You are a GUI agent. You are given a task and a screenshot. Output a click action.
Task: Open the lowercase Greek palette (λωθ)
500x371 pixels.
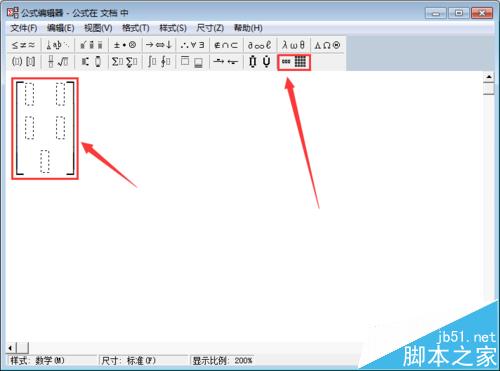(x=294, y=45)
